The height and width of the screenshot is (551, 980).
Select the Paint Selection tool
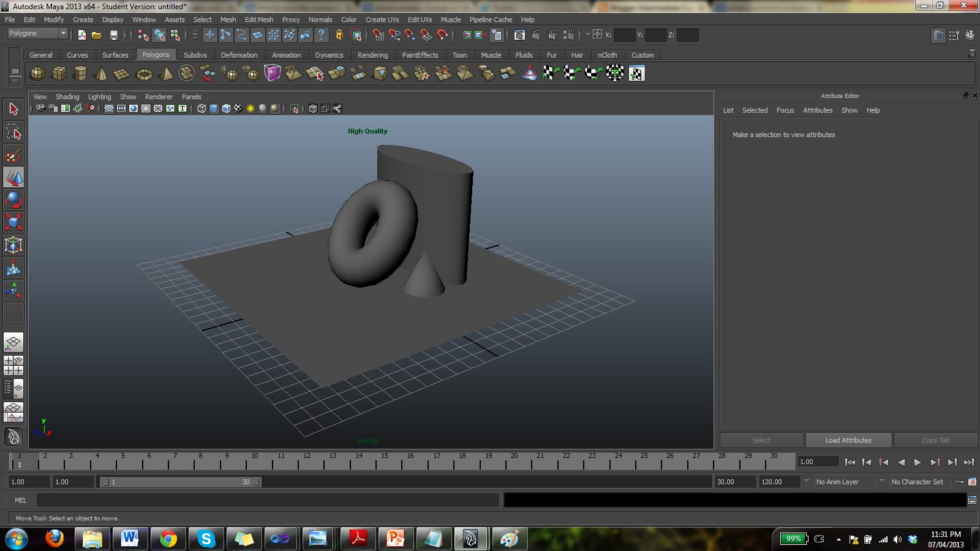(x=13, y=155)
